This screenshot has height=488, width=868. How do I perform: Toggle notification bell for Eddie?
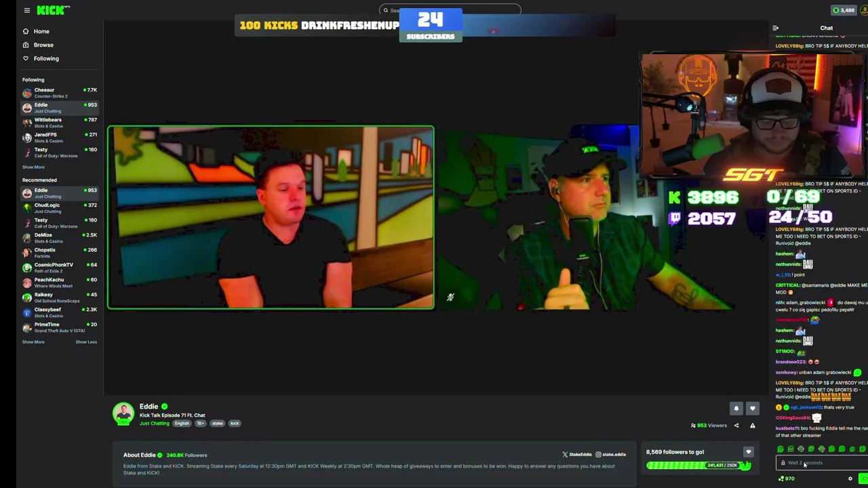click(x=736, y=408)
